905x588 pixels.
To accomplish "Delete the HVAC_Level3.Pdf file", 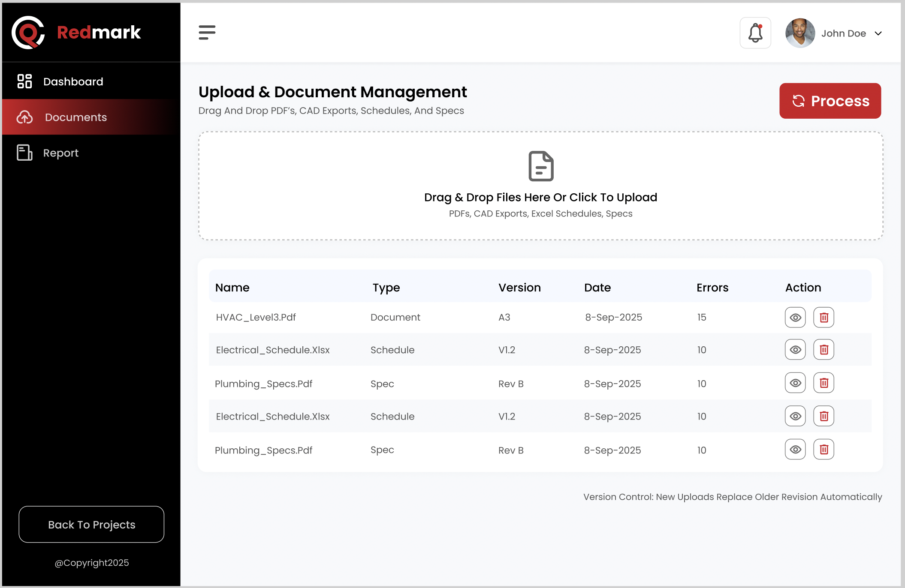I will tap(824, 318).
